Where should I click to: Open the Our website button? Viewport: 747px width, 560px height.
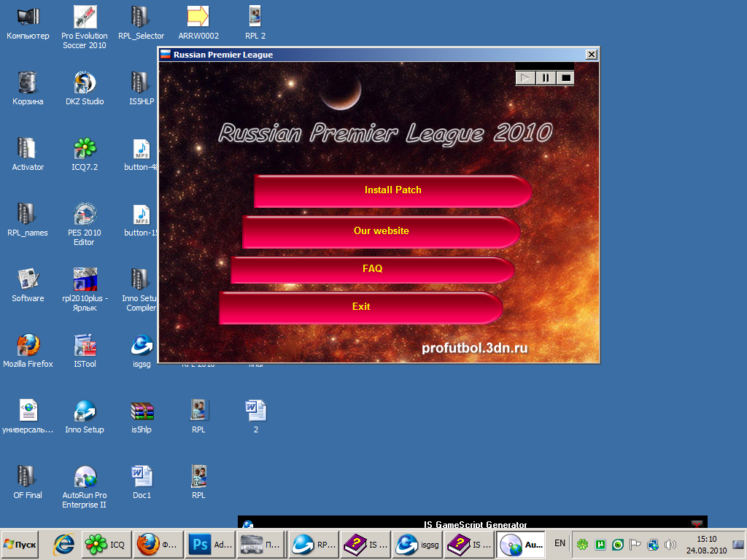381,231
